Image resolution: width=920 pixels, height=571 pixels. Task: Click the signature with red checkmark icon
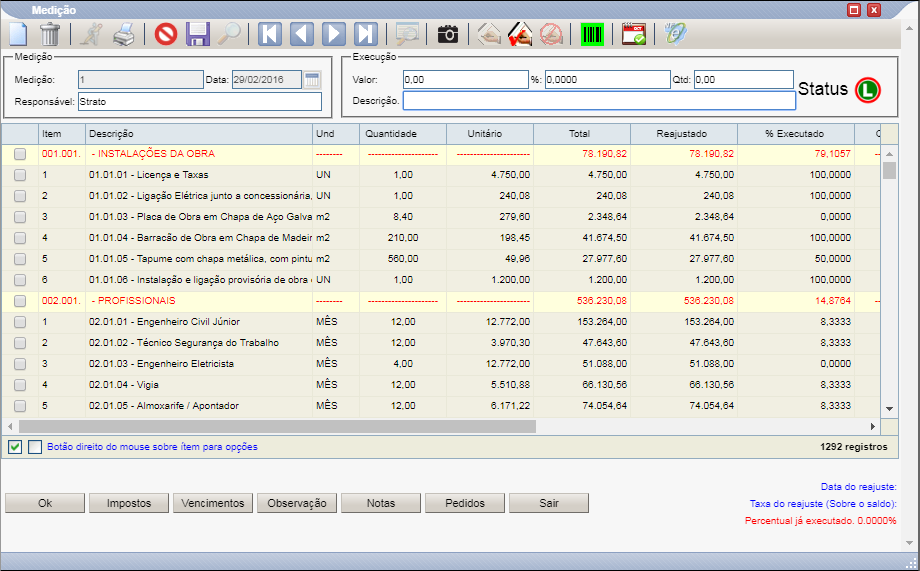(x=520, y=34)
